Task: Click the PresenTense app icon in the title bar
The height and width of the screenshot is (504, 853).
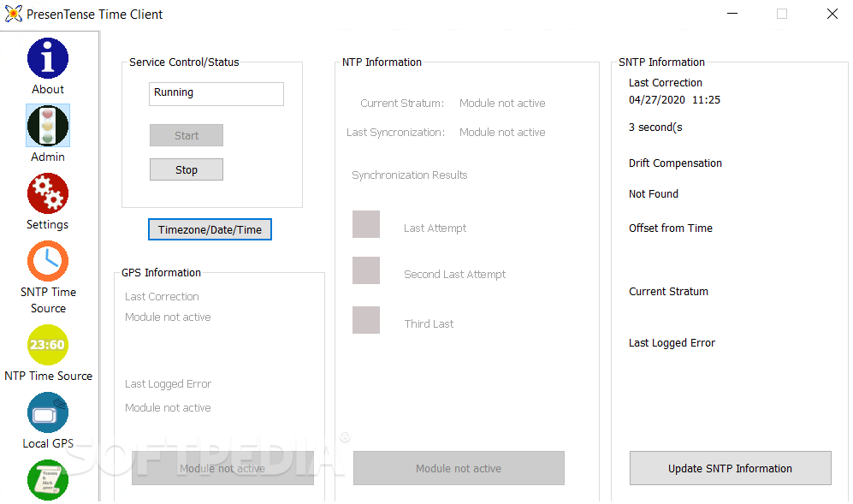Action: [14, 14]
